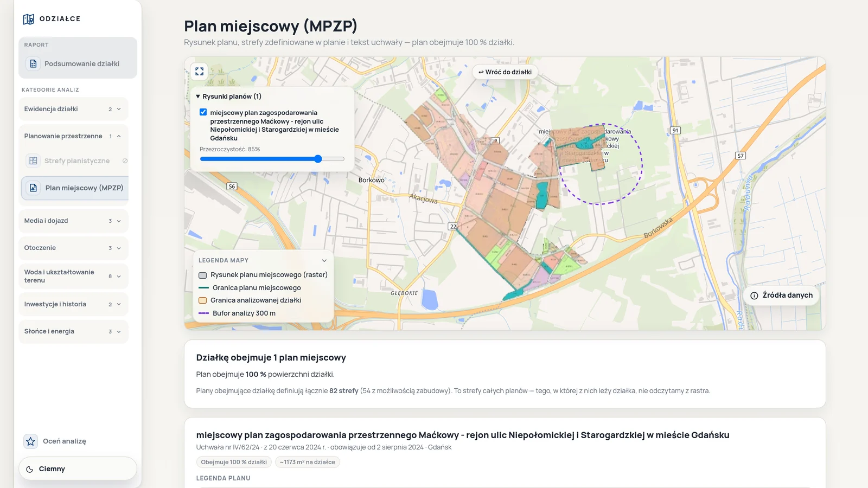Open Źródła danych
This screenshot has height=488, width=868.
(781, 296)
